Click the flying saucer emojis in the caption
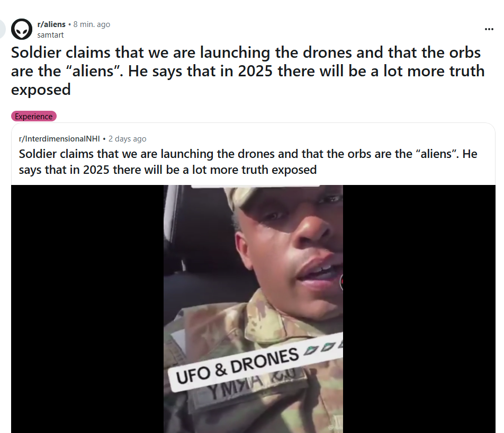 [x=323, y=348]
